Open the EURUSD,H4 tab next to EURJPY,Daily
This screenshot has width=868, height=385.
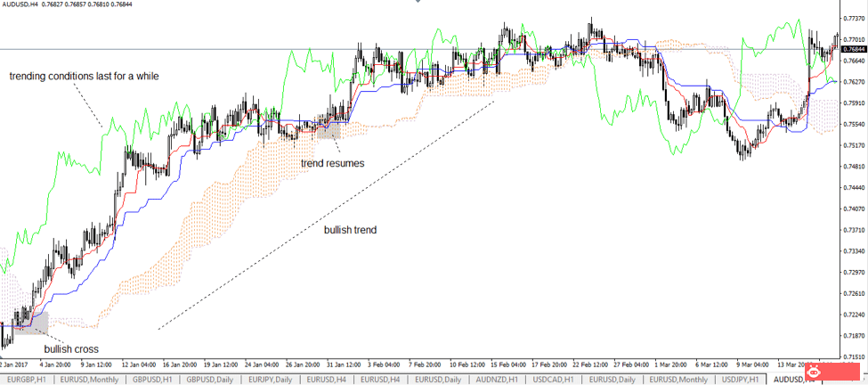pyautogui.click(x=327, y=380)
